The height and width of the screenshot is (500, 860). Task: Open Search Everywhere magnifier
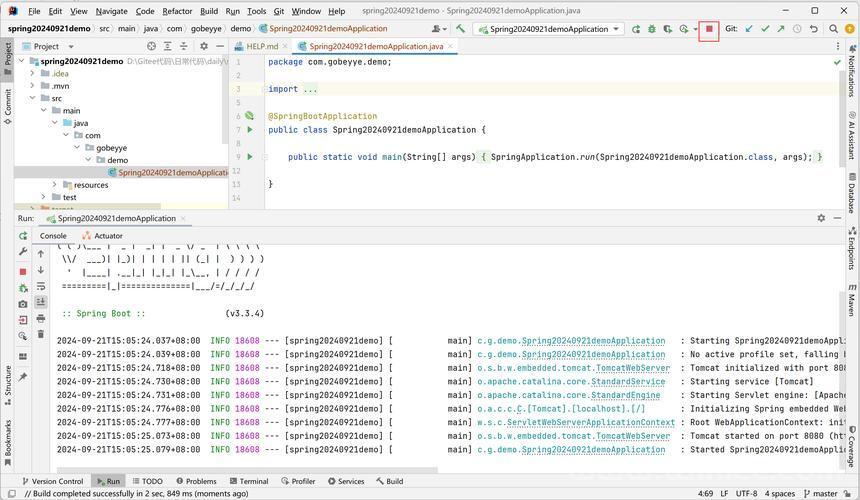coord(833,29)
